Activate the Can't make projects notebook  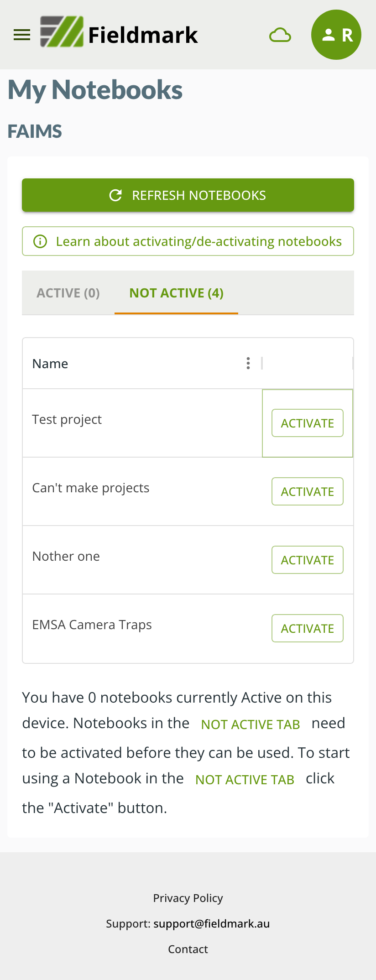(308, 491)
